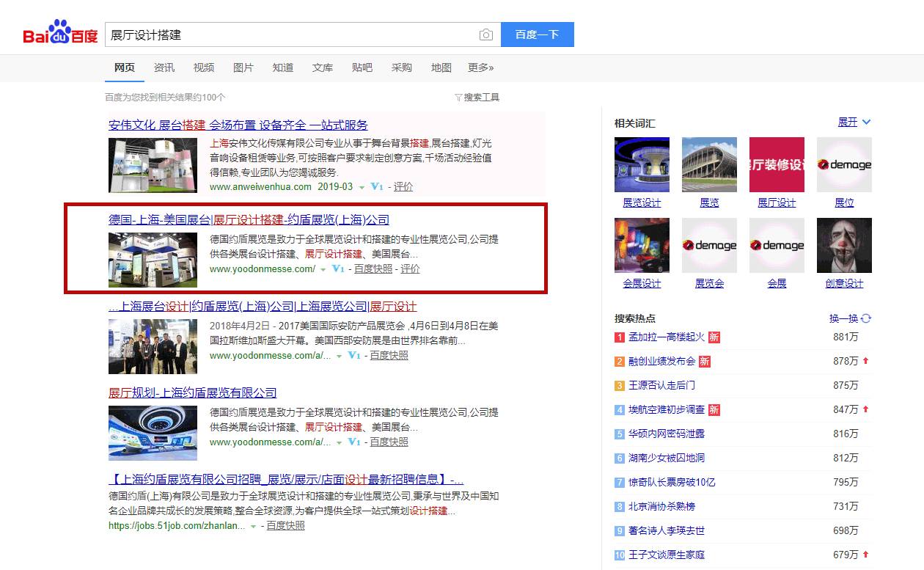Click the https://jobs.51job.com/zhanlan... URL
Image resolution: width=924 pixels, height=570 pixels.
click(177, 526)
